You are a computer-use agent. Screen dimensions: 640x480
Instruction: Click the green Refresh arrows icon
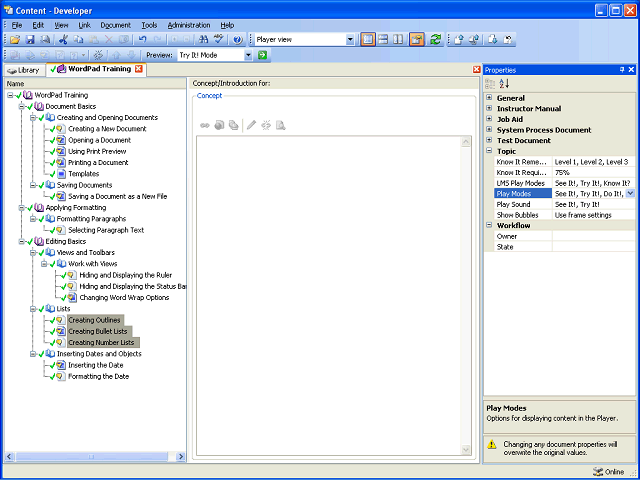tap(436, 40)
